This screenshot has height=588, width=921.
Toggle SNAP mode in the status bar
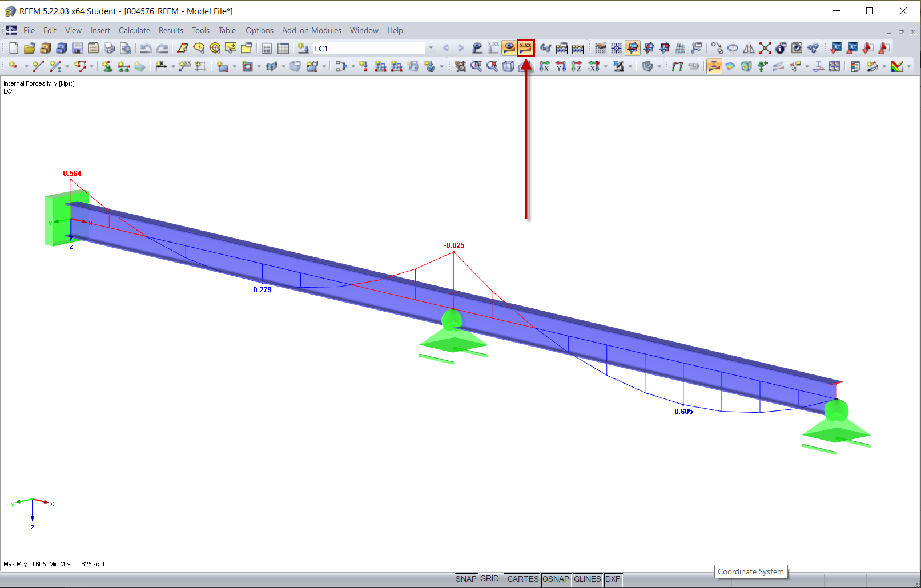pos(466,579)
